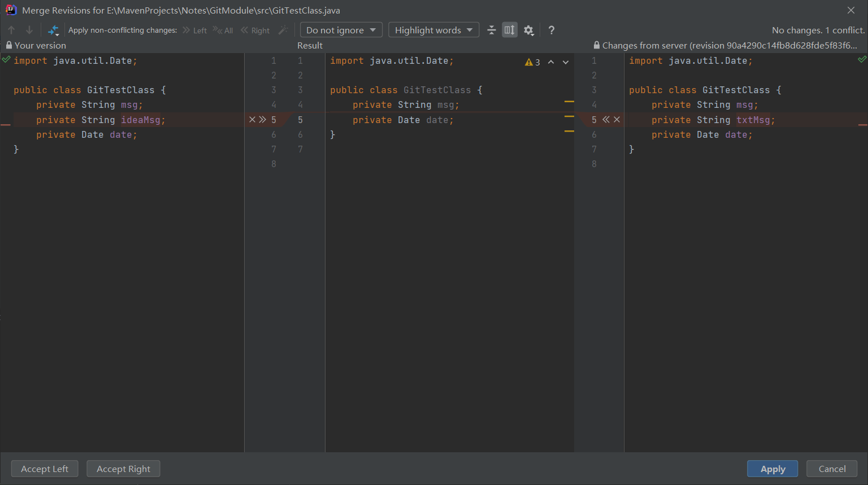Click the green check in left pane

[x=6, y=59]
